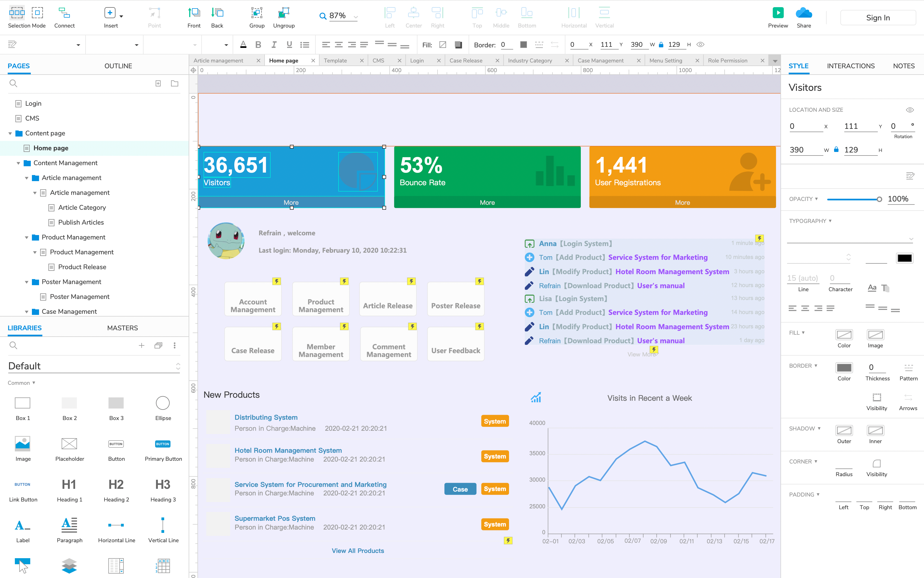Show the hidden tabs list dropdown
The width and height of the screenshot is (924, 578).
(x=775, y=61)
